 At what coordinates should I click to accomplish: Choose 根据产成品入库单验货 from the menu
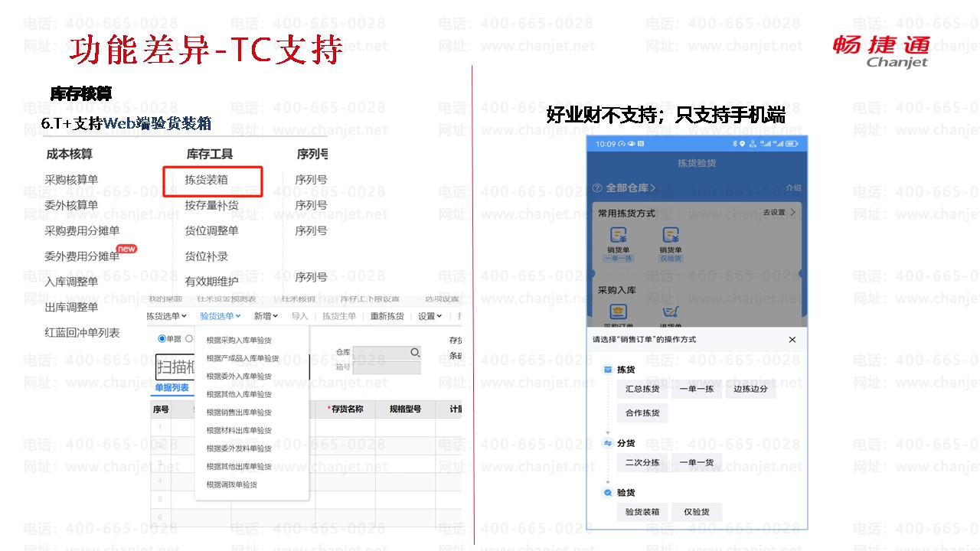tap(243, 358)
